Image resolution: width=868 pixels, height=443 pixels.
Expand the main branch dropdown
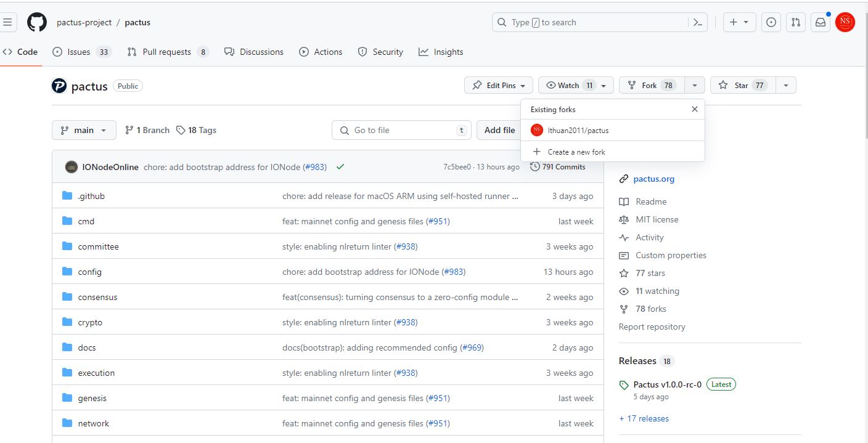coord(84,131)
